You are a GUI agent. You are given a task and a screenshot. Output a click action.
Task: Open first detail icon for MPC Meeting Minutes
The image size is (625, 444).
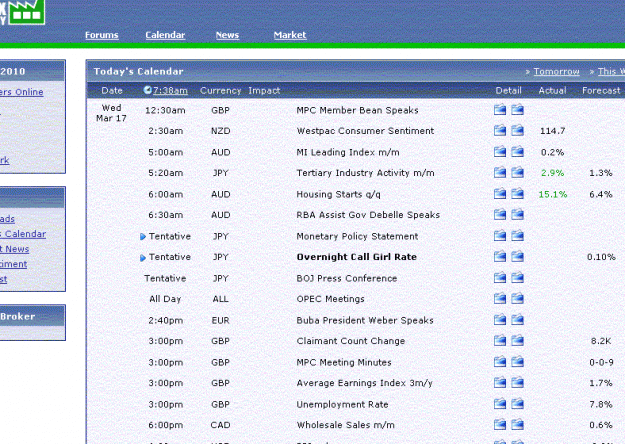(500, 361)
